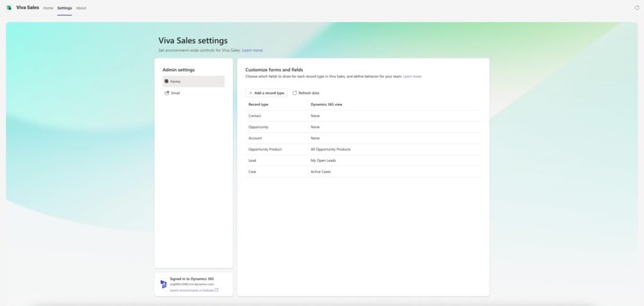
Task: Open the Case record type row
Action: [252, 171]
